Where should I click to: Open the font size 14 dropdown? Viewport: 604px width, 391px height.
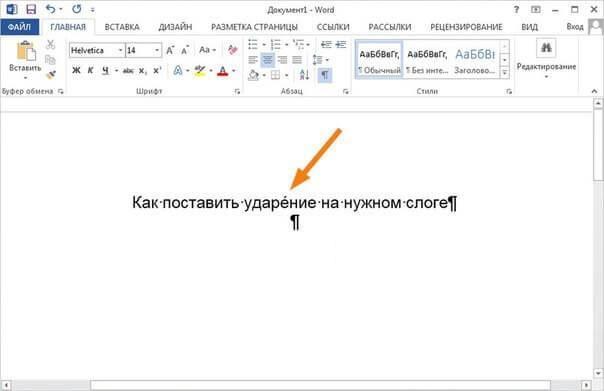tap(157, 50)
